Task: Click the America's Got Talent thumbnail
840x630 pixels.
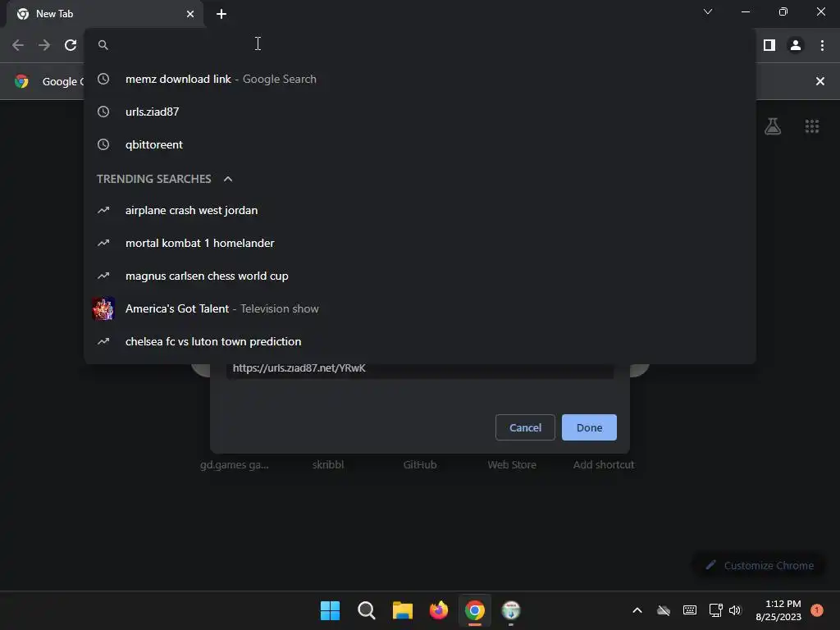Action: (x=103, y=308)
